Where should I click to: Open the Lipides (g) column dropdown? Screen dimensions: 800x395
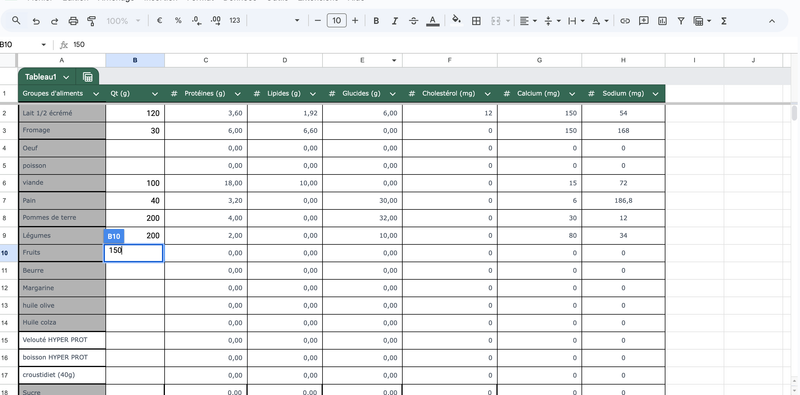tap(313, 94)
